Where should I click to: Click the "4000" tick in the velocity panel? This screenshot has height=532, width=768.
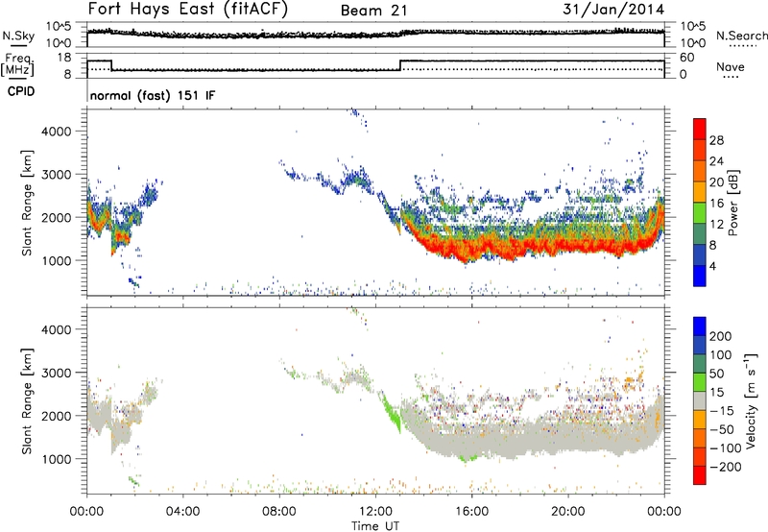point(57,329)
